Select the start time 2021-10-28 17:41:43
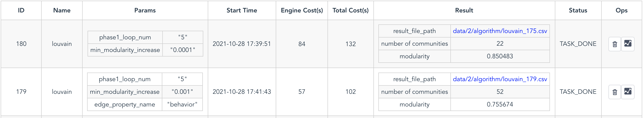Image resolution: width=644 pixels, height=118 pixels. (242, 92)
